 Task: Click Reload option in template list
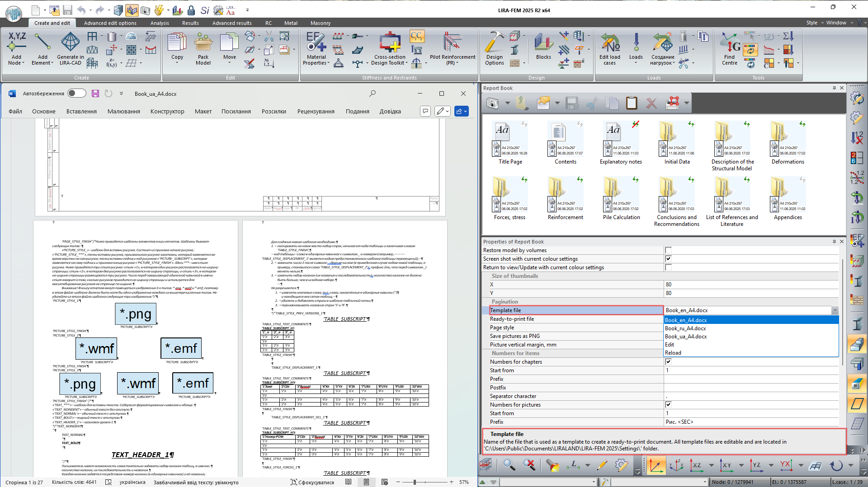[673, 353]
